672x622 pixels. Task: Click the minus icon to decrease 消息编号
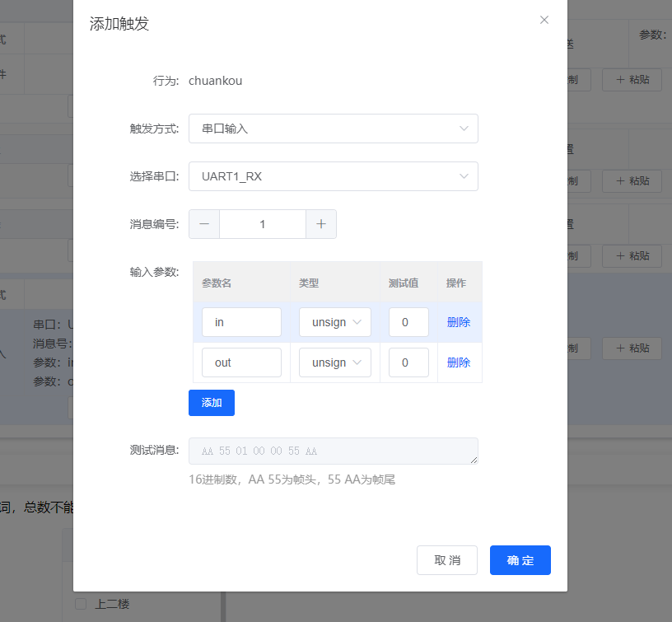203,223
